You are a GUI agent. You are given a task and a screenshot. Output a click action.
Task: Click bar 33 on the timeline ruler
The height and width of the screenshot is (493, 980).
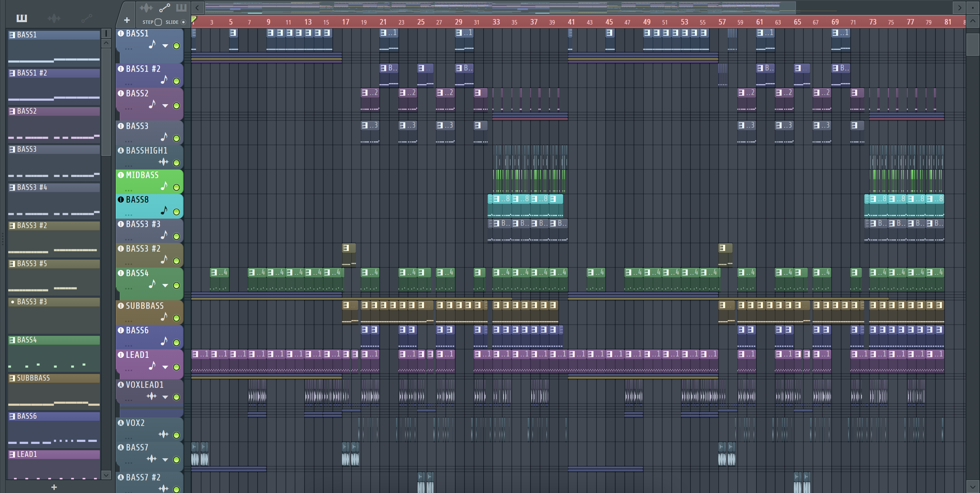(x=496, y=22)
